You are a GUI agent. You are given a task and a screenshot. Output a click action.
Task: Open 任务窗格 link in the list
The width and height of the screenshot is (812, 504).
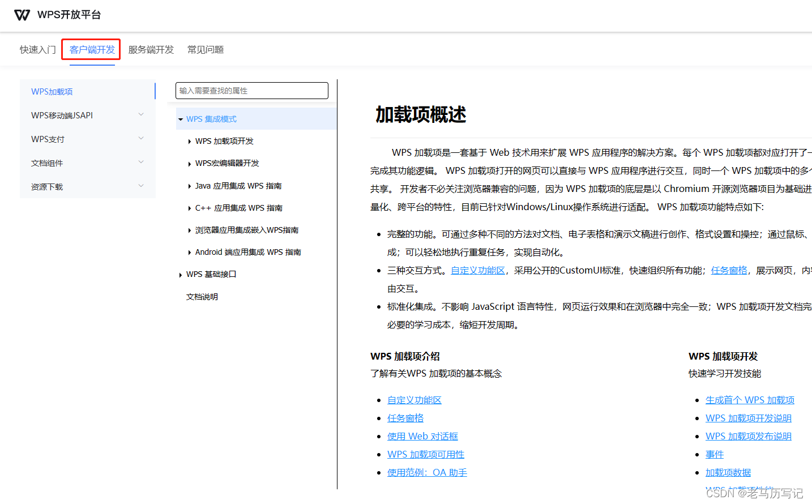click(x=405, y=418)
